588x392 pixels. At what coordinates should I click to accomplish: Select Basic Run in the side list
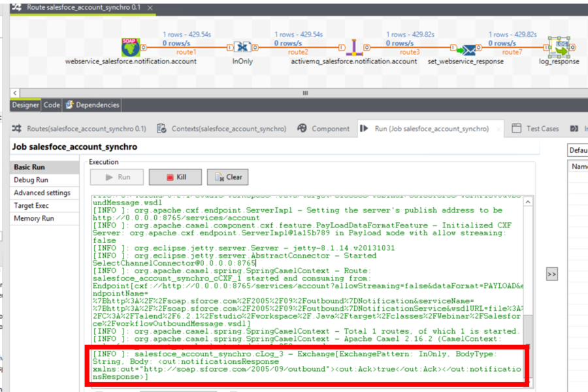tap(44, 167)
